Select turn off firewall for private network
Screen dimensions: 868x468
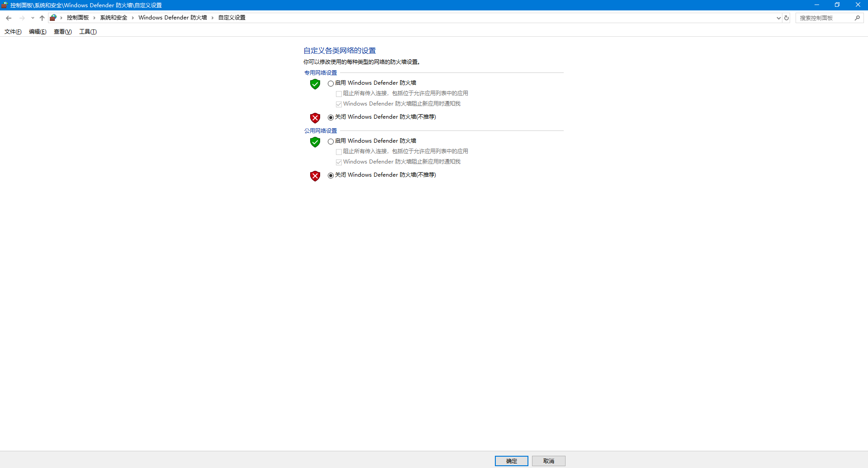331,117
